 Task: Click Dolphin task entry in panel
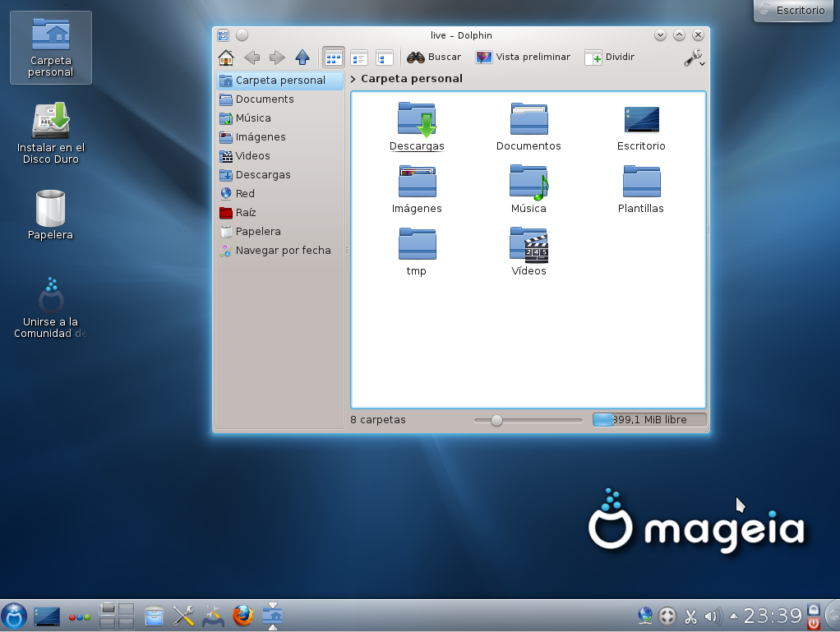[273, 616]
